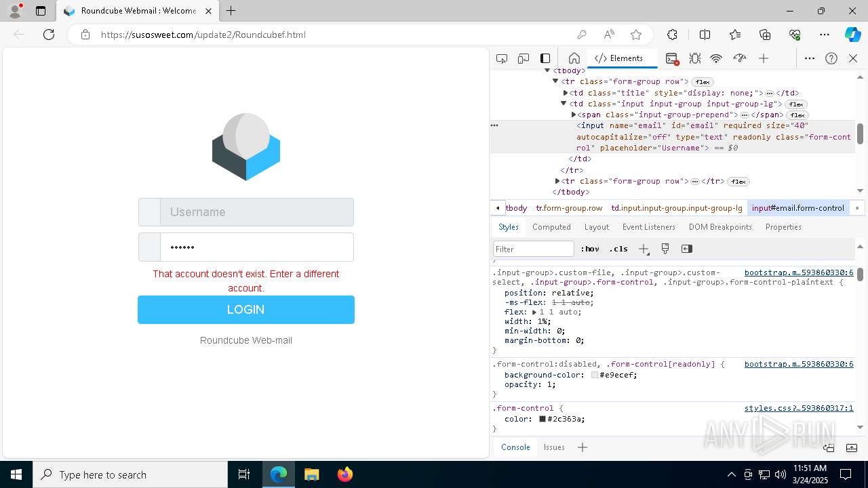Select td.input.input-group breadcrumb
868x488 pixels.
tap(677, 208)
